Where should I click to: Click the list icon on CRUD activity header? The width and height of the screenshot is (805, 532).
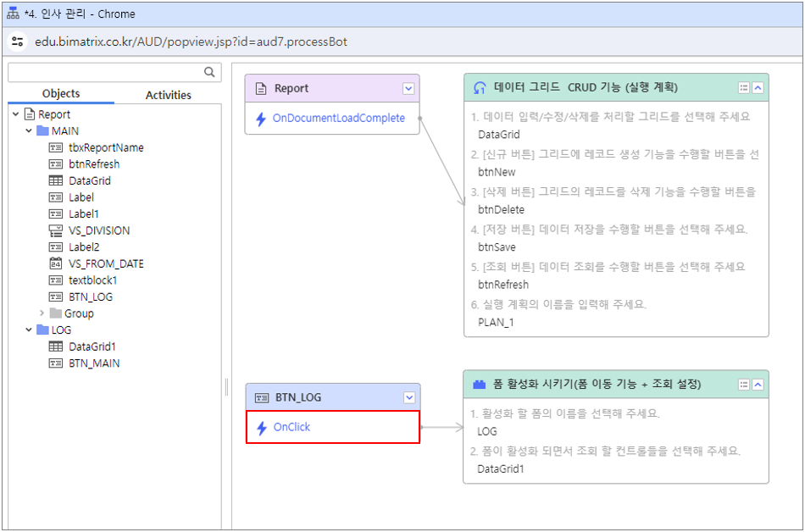(x=744, y=87)
